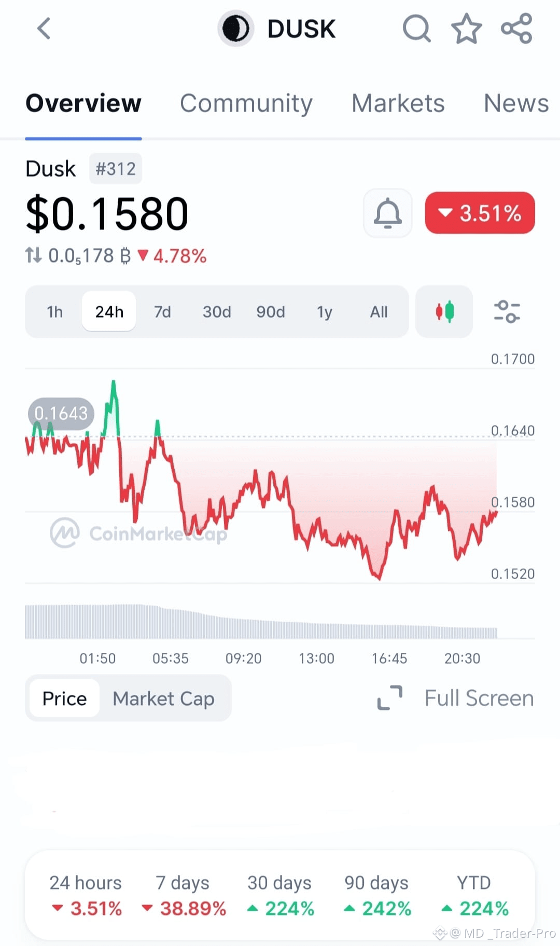Add DUSK to watchlist with star icon
The height and width of the screenshot is (946, 560).
pos(466,29)
